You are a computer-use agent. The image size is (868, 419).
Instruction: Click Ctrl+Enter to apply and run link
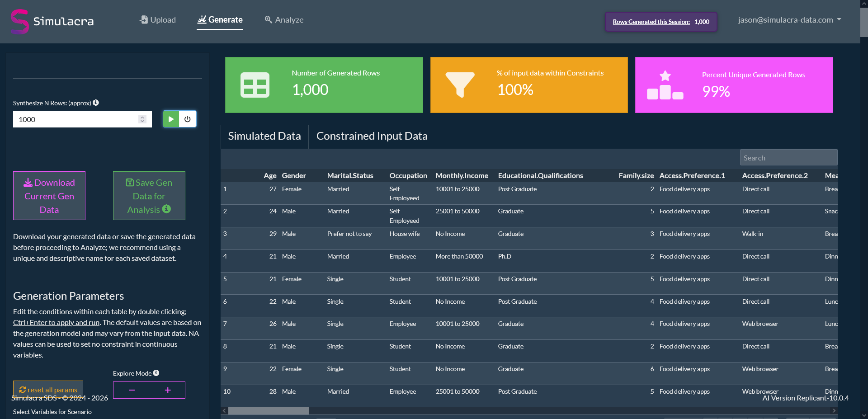pos(56,322)
